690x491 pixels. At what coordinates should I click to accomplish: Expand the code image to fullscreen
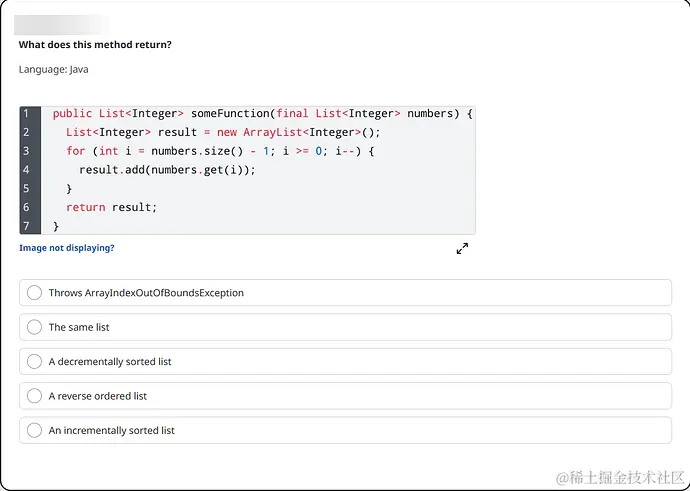click(x=462, y=249)
